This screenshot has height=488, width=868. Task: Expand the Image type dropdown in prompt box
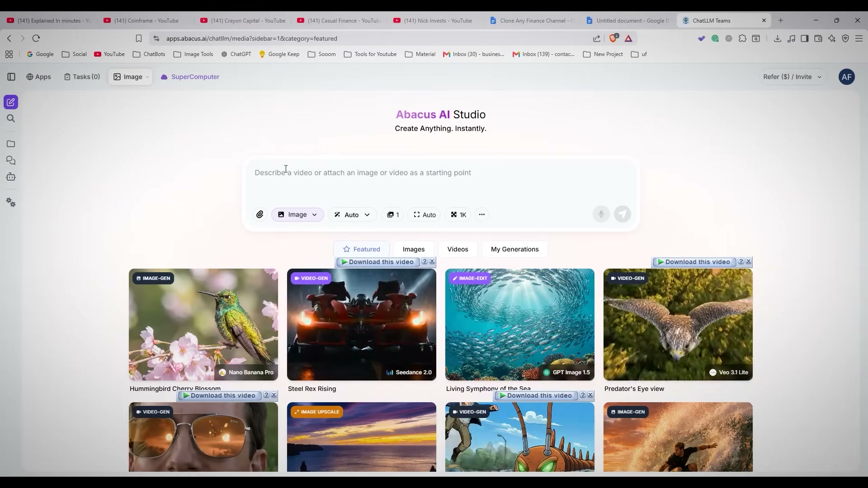[x=297, y=215]
